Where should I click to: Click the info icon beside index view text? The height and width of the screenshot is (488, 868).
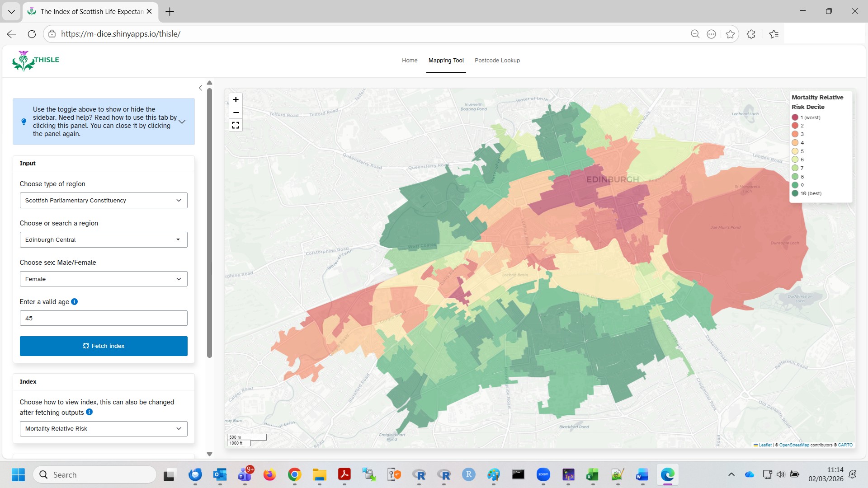[x=89, y=413]
